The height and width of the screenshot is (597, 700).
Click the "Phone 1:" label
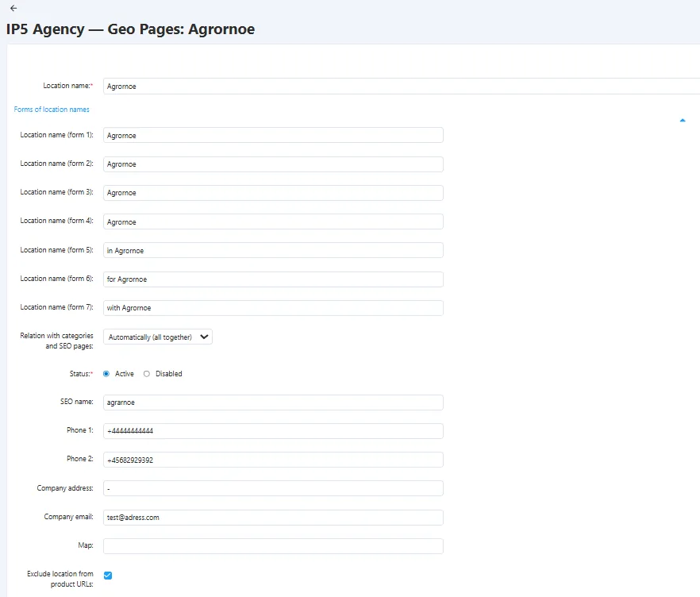pos(80,430)
